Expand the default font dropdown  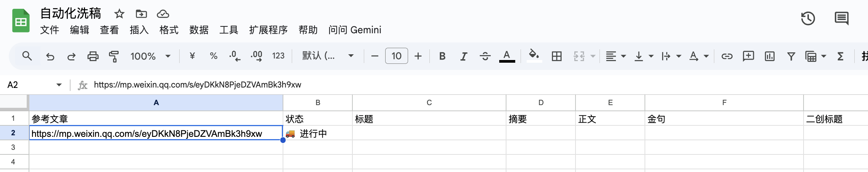pyautogui.click(x=328, y=56)
